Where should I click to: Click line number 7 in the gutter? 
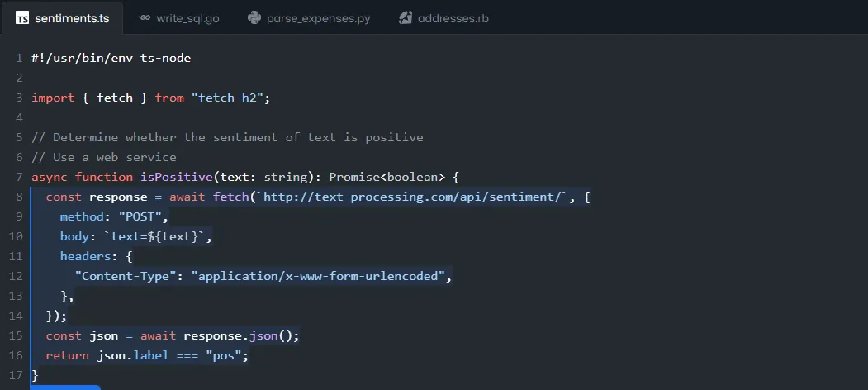click(x=19, y=178)
